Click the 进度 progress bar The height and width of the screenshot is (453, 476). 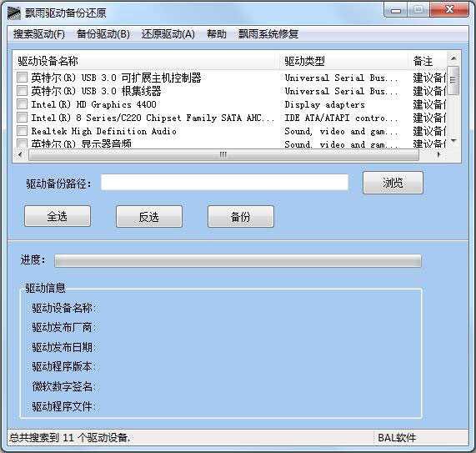tap(238, 261)
